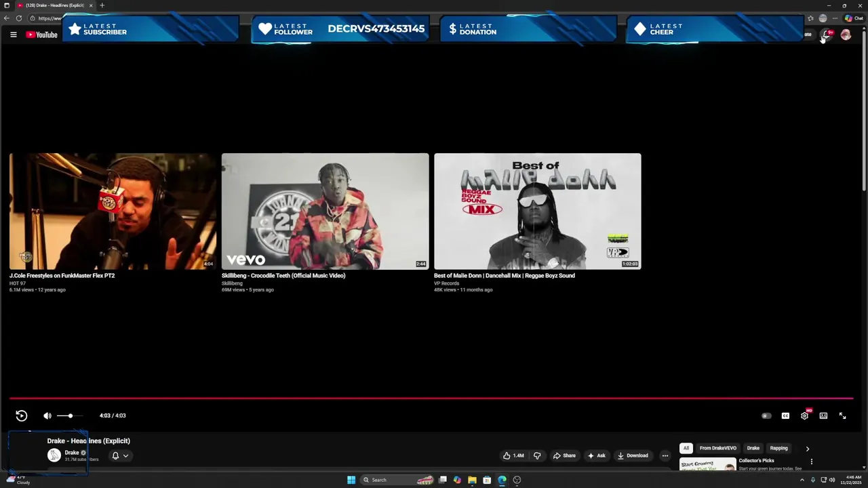Click the Download button

tap(633, 455)
